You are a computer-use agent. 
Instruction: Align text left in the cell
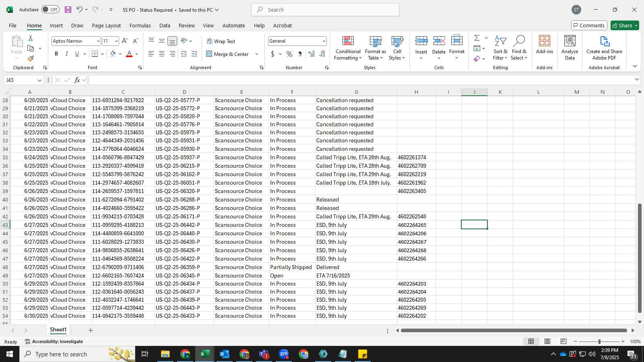(x=151, y=54)
